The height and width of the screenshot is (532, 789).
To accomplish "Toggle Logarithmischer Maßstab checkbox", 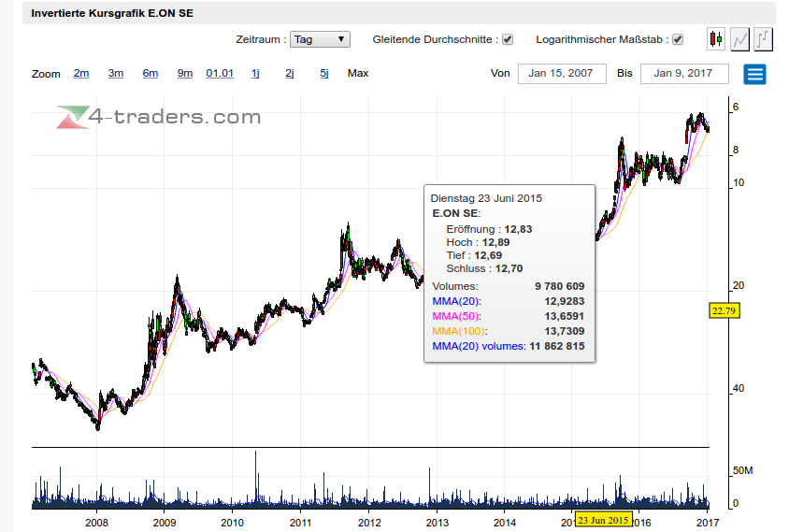I will (678, 39).
